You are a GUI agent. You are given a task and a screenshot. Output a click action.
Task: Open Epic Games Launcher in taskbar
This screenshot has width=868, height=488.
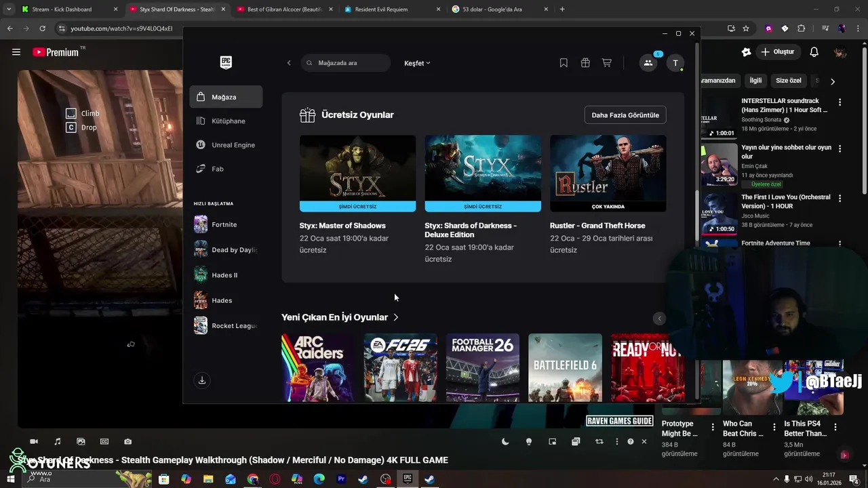point(408,479)
